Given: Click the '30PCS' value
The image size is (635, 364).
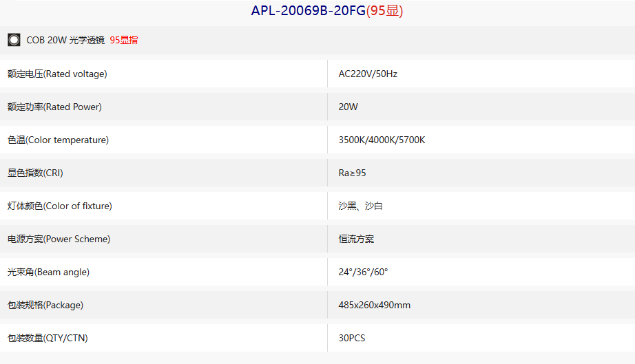Looking at the screenshot, I should click(352, 338).
